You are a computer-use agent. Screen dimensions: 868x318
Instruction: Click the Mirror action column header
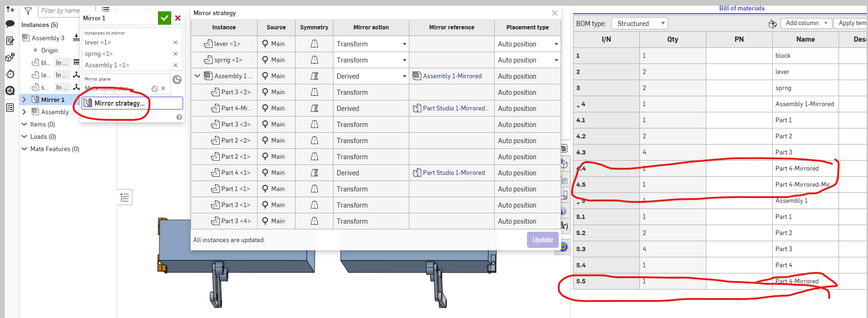(x=371, y=27)
